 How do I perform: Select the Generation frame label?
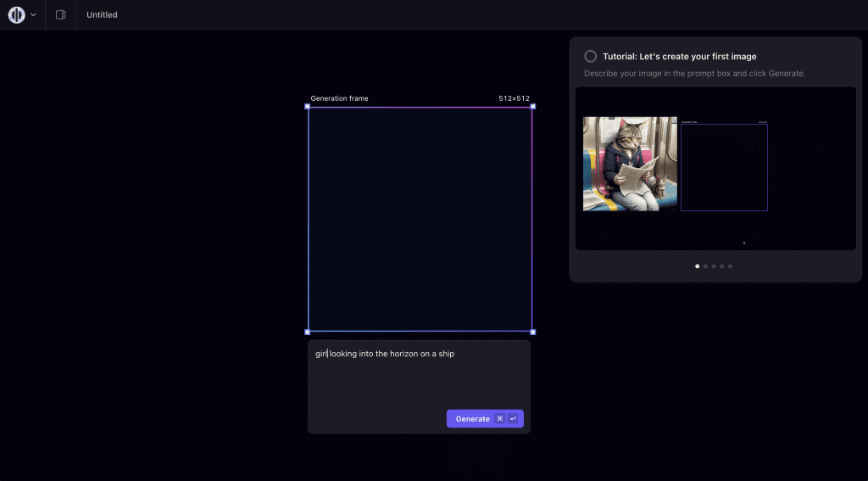(339, 98)
